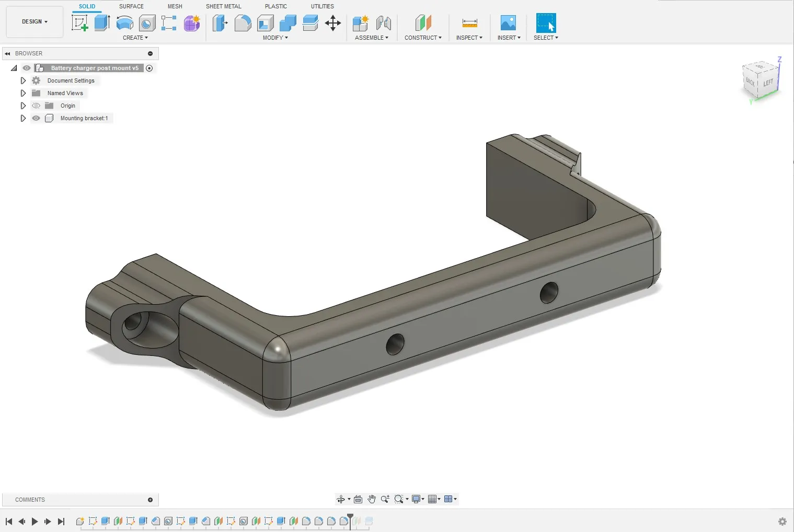Open the CONSTRUCT menu label
The image size is (794, 532).
(x=423, y=38)
